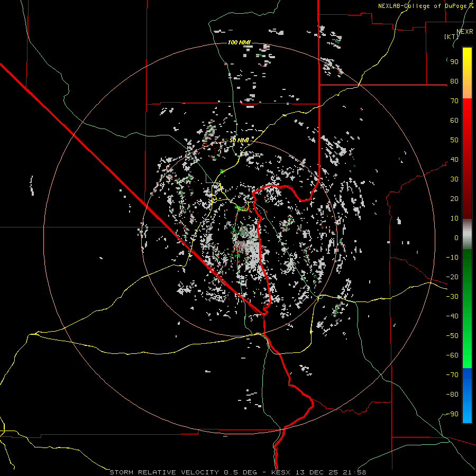Click the positive 90 value on the velocity scale
Image resolution: width=476 pixels, height=476 pixels.
point(454,62)
